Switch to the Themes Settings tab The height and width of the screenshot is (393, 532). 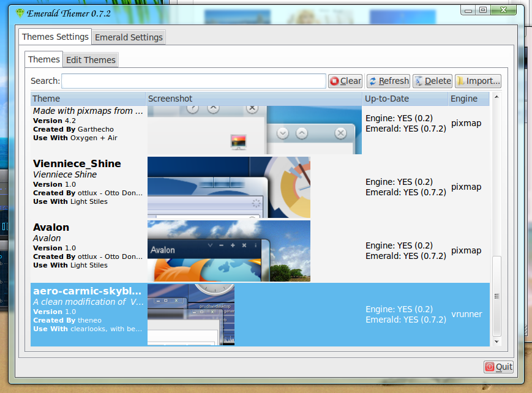(55, 37)
